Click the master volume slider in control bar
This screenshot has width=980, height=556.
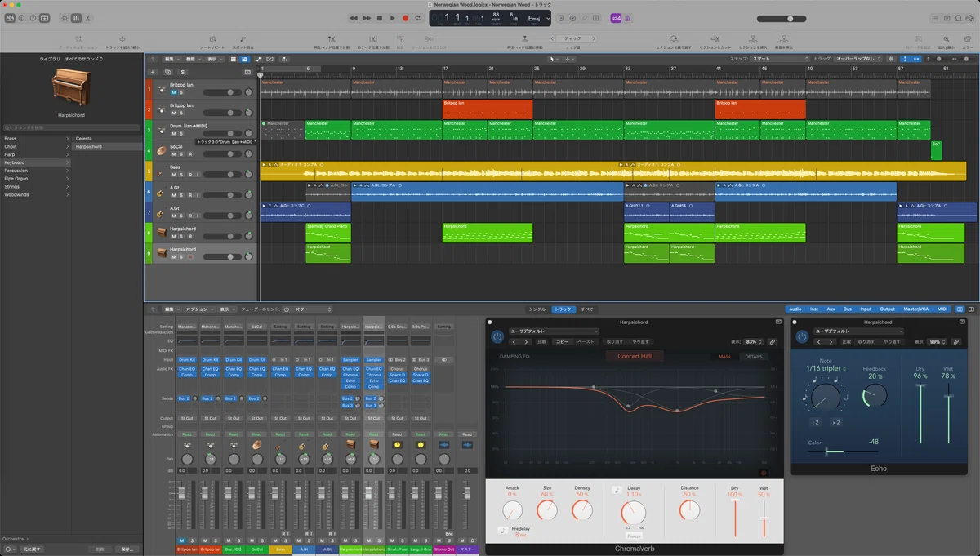(782, 19)
